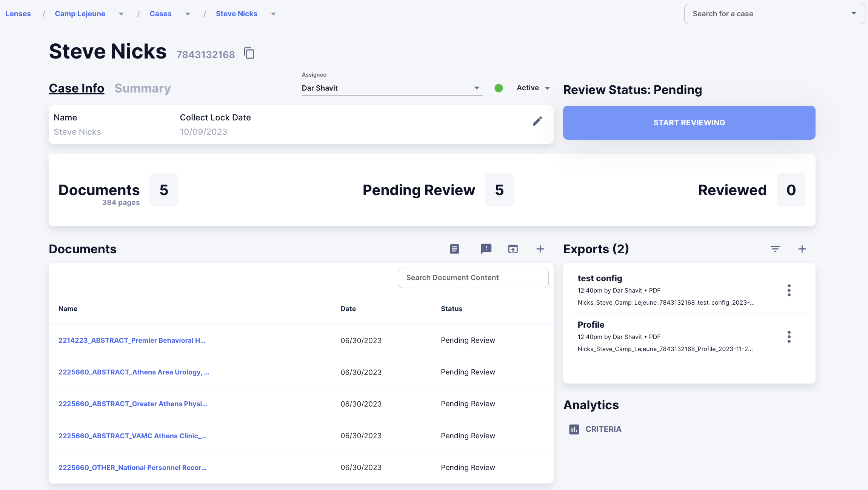
Task: Filter exports with the filter icon
Action: coord(775,249)
